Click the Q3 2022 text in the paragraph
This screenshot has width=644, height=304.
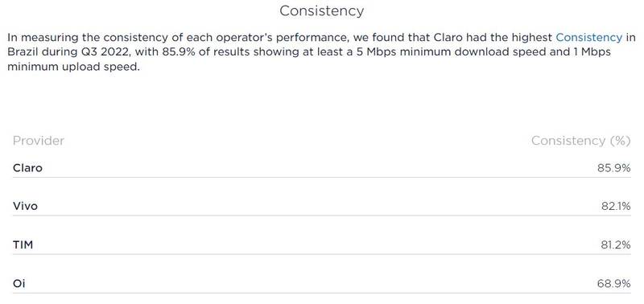pyautogui.click(x=109, y=52)
